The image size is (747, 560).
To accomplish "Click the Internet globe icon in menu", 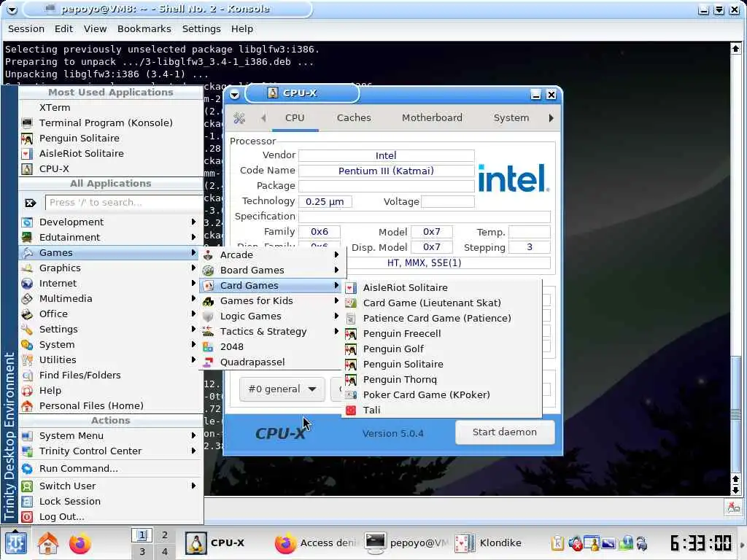I will (x=27, y=284).
